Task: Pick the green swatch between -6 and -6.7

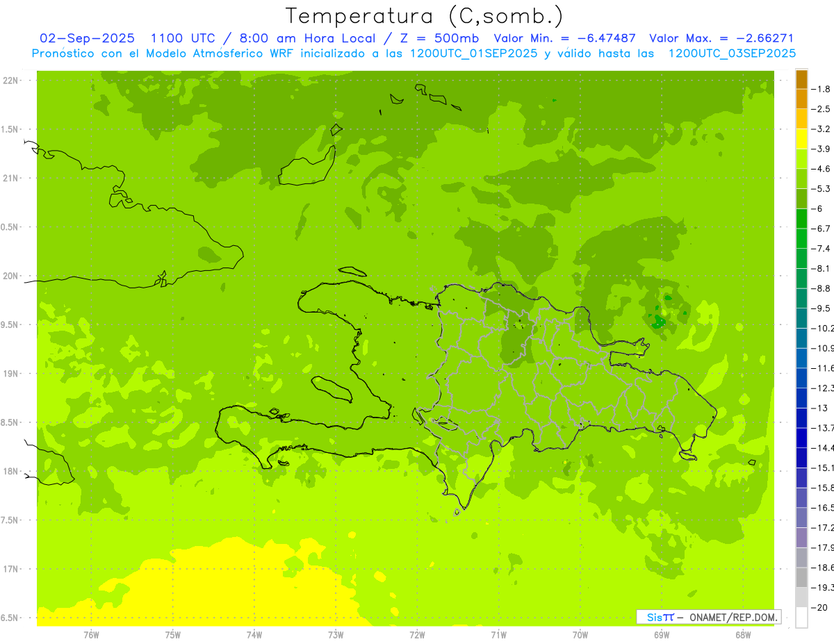Action: (x=801, y=219)
